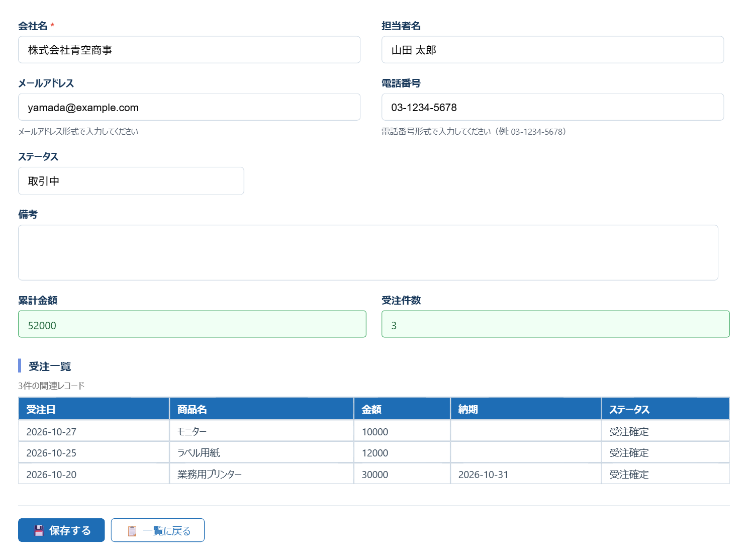Click 受注確定 in the ラベル用紙 row

coord(666,452)
